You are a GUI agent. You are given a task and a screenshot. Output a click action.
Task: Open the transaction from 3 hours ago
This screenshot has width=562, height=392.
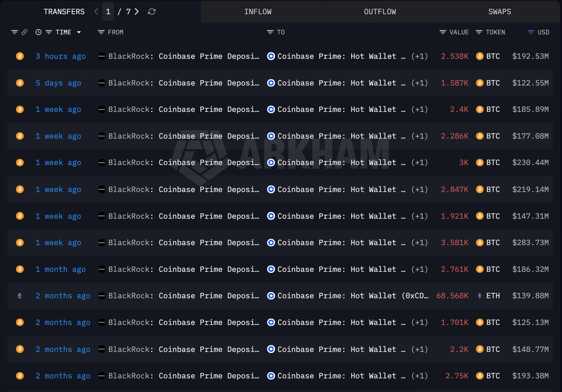[61, 56]
